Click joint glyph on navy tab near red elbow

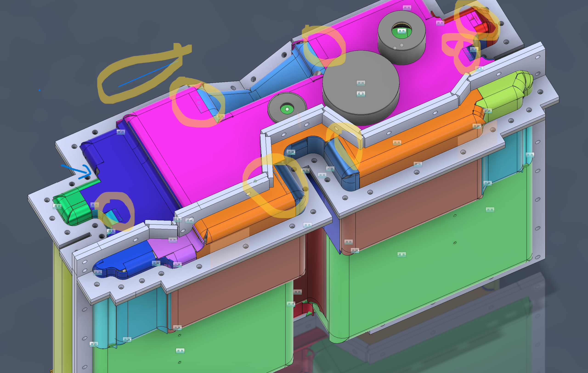point(474,50)
